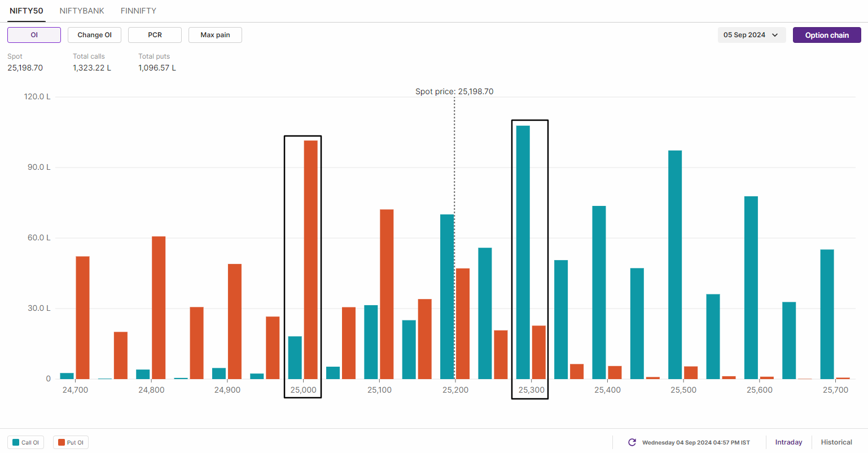
Task: Toggle the Call OI legend
Action: pyautogui.click(x=25, y=442)
